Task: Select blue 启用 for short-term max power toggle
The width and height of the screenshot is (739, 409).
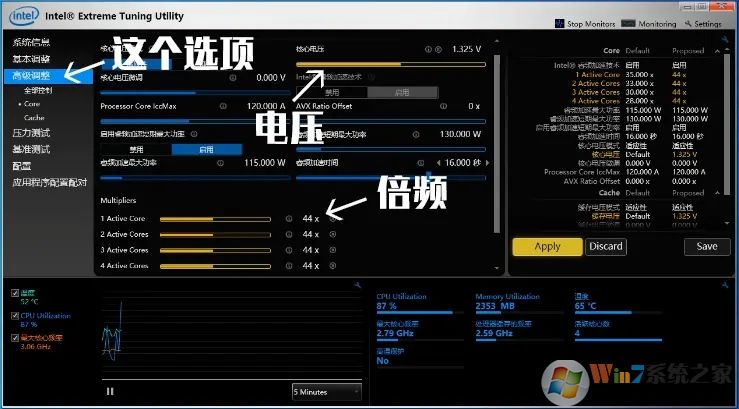Action: click(206, 150)
